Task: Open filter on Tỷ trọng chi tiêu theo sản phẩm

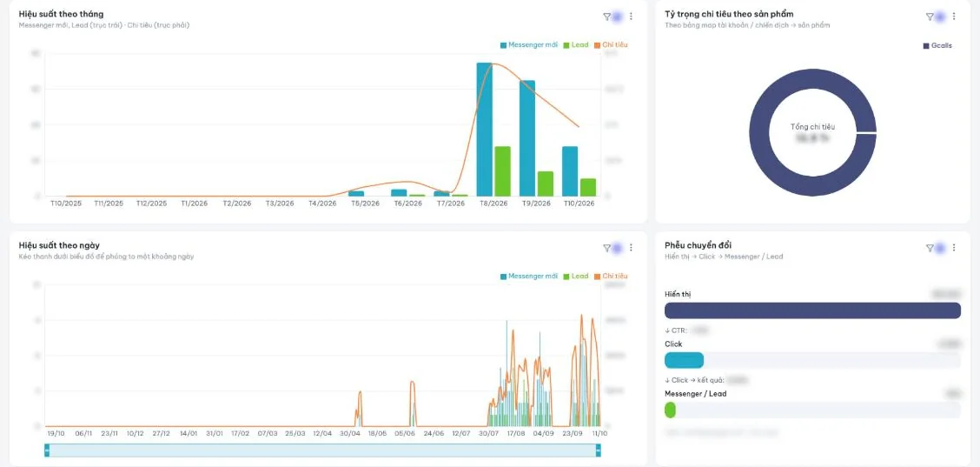Action: (930, 17)
